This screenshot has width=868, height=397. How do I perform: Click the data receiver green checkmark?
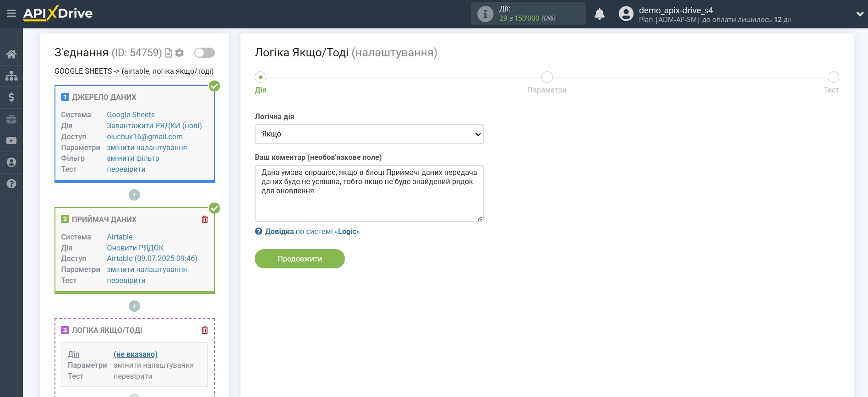[214, 208]
